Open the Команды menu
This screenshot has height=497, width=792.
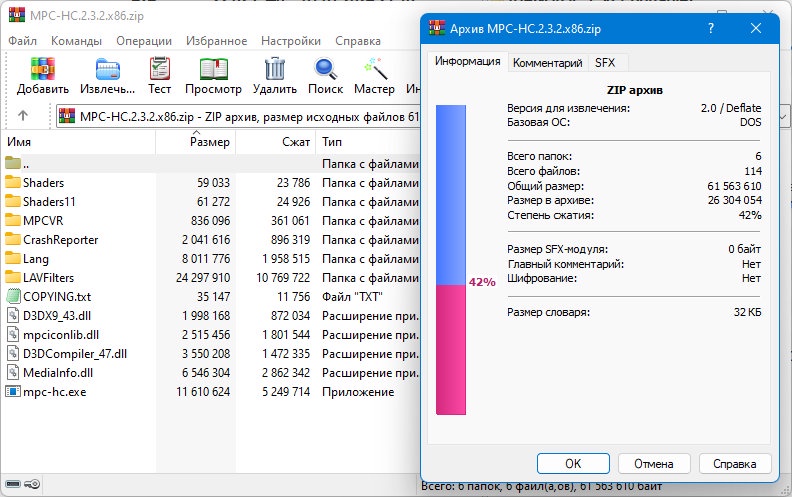(76, 41)
